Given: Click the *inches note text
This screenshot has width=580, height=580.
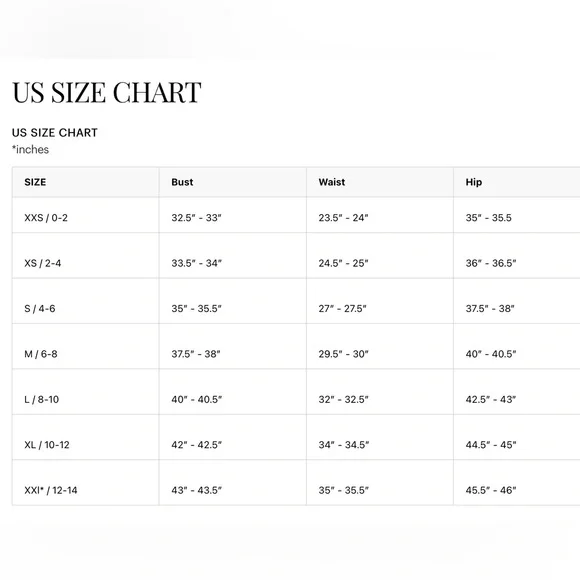Looking at the screenshot, I should [x=30, y=149].
